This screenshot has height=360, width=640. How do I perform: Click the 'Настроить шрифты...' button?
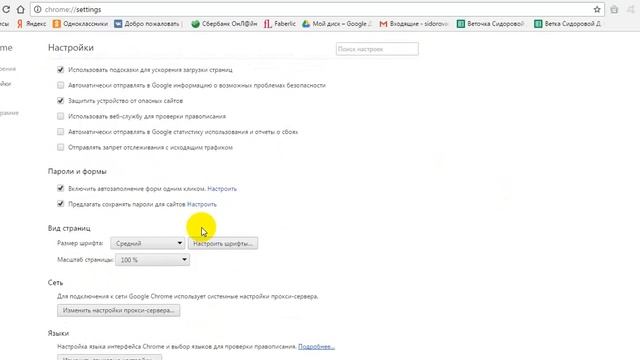click(x=222, y=243)
